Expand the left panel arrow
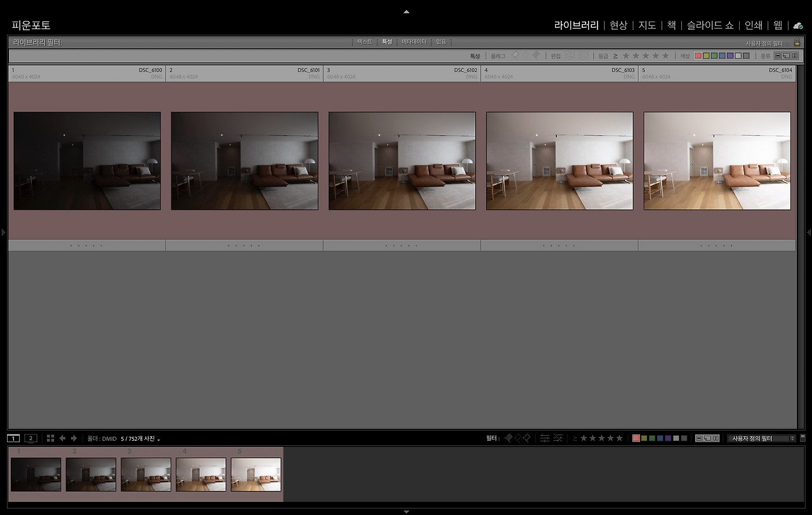The width and height of the screenshot is (812, 515). click(x=3, y=232)
